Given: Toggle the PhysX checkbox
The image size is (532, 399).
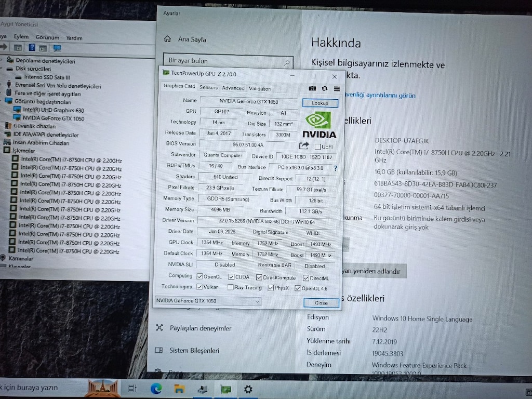Looking at the screenshot, I should pos(270,288).
